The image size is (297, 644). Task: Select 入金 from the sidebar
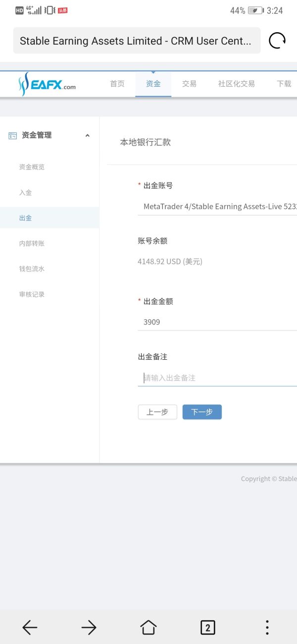click(x=25, y=193)
